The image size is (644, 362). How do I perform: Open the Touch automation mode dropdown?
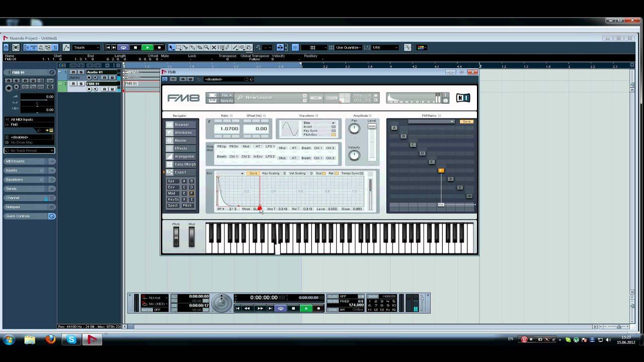[x=87, y=47]
